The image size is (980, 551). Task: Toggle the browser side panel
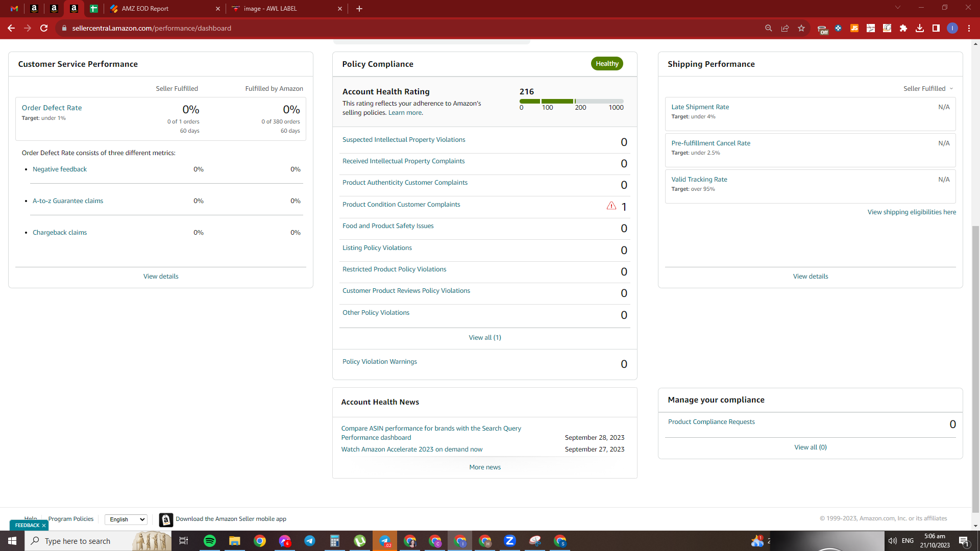click(x=936, y=28)
